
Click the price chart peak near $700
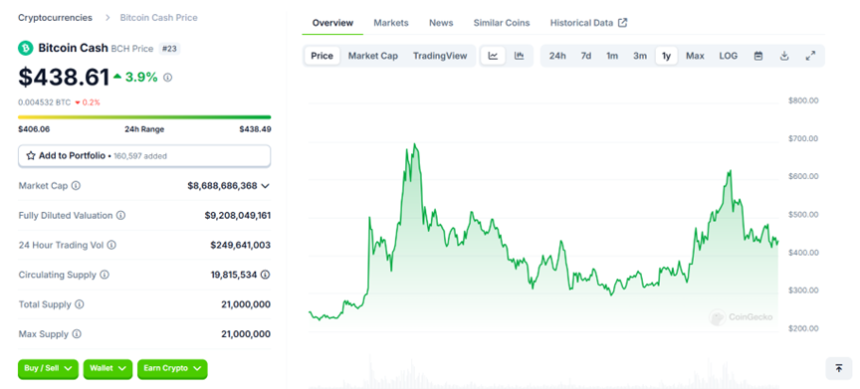[415, 145]
